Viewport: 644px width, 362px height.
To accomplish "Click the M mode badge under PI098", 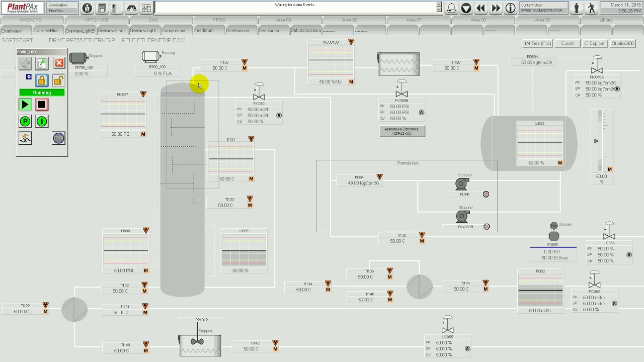I will coord(146,270).
